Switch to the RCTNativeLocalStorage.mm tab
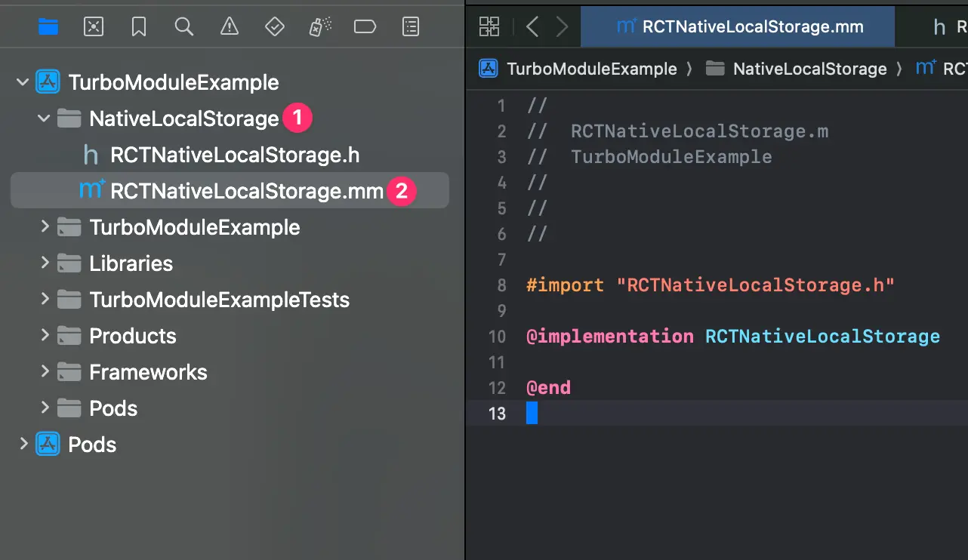The width and height of the screenshot is (968, 560). pos(738,26)
